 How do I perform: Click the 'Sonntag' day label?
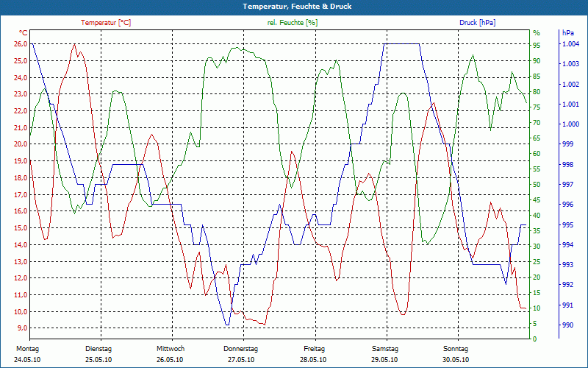coord(456,349)
